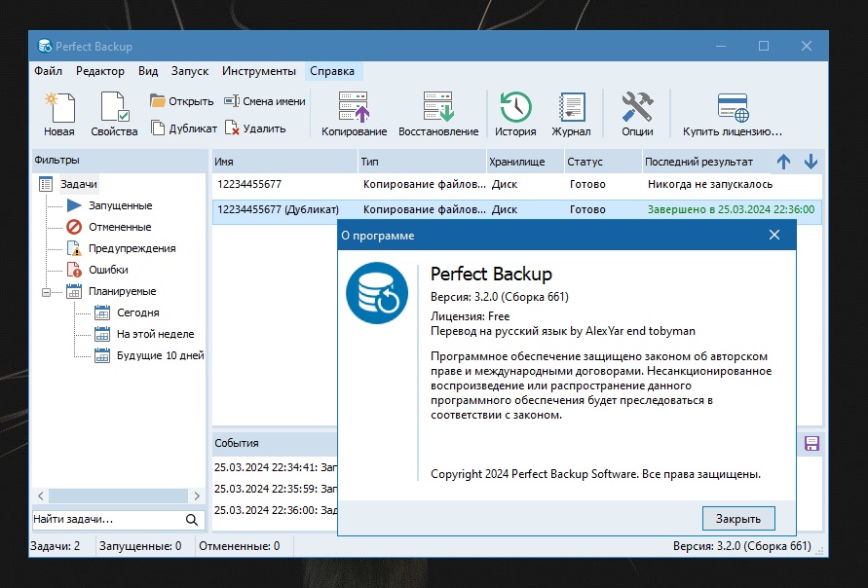This screenshot has height=588, width=868.
Task: Click the Закрыть button in dialog
Action: click(738, 519)
